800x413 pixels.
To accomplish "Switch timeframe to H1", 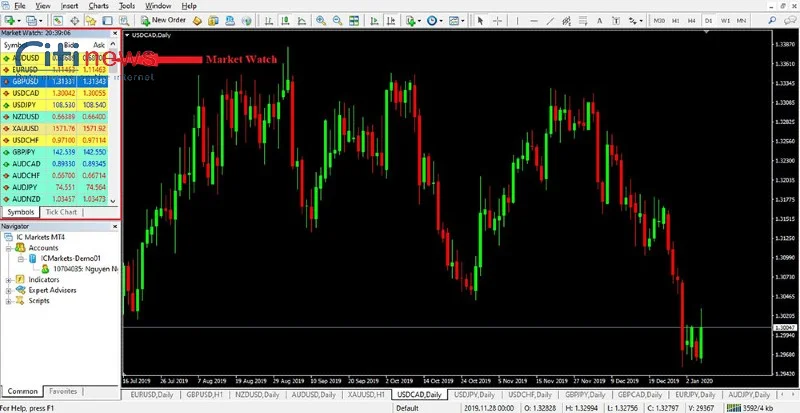I will 676,20.
